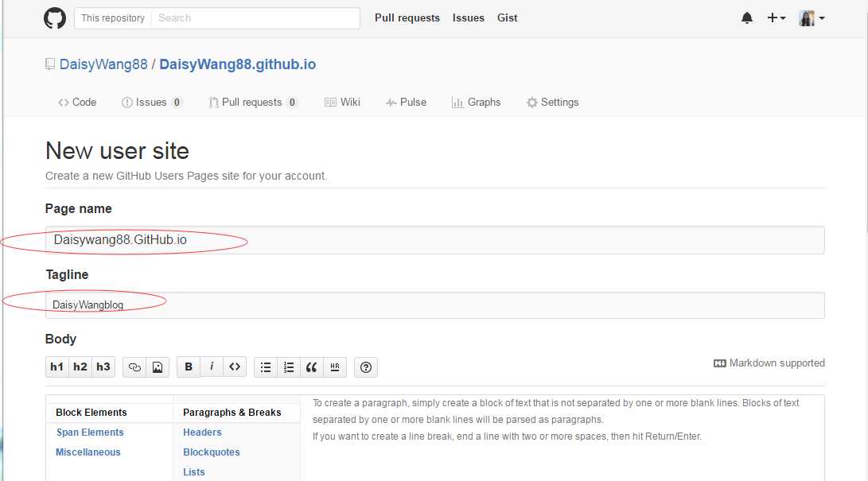Insert an h3 heading
Viewport: 868px width, 481px height.
pyautogui.click(x=103, y=367)
